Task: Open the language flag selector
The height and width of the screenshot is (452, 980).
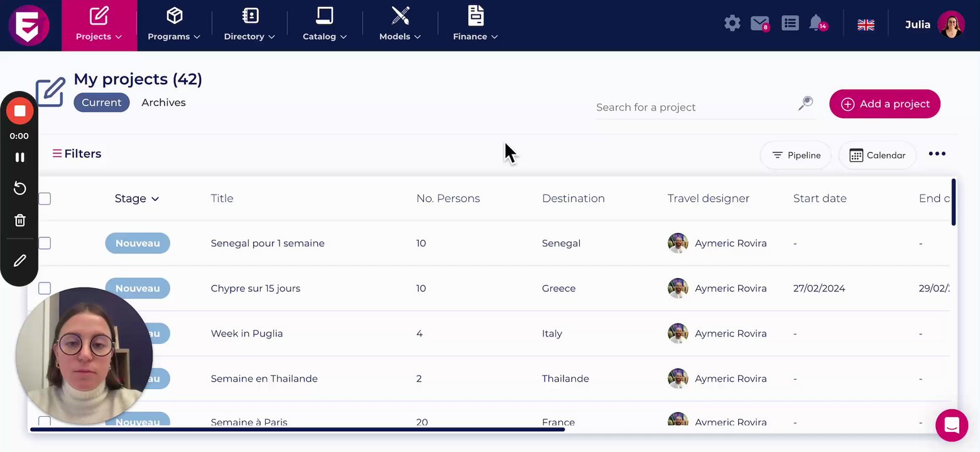Action: point(866,24)
